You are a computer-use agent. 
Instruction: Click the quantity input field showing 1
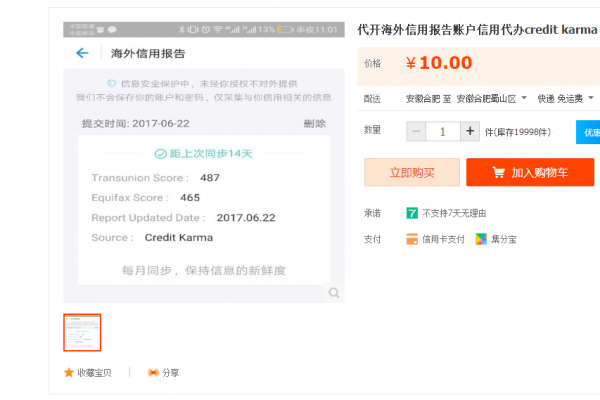click(443, 132)
